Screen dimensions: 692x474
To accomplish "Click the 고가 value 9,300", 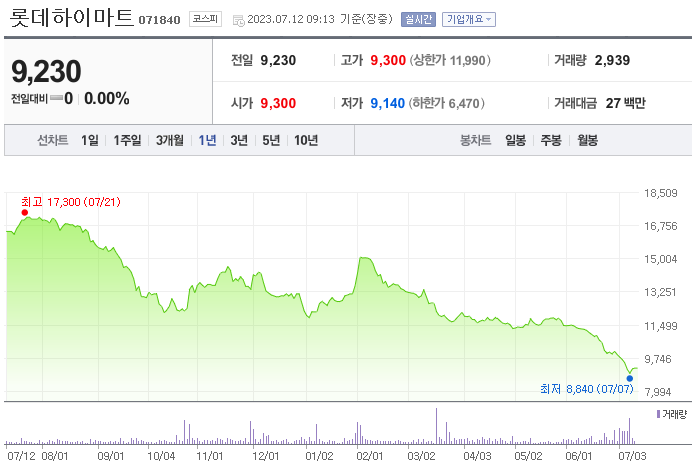I will [x=388, y=60].
